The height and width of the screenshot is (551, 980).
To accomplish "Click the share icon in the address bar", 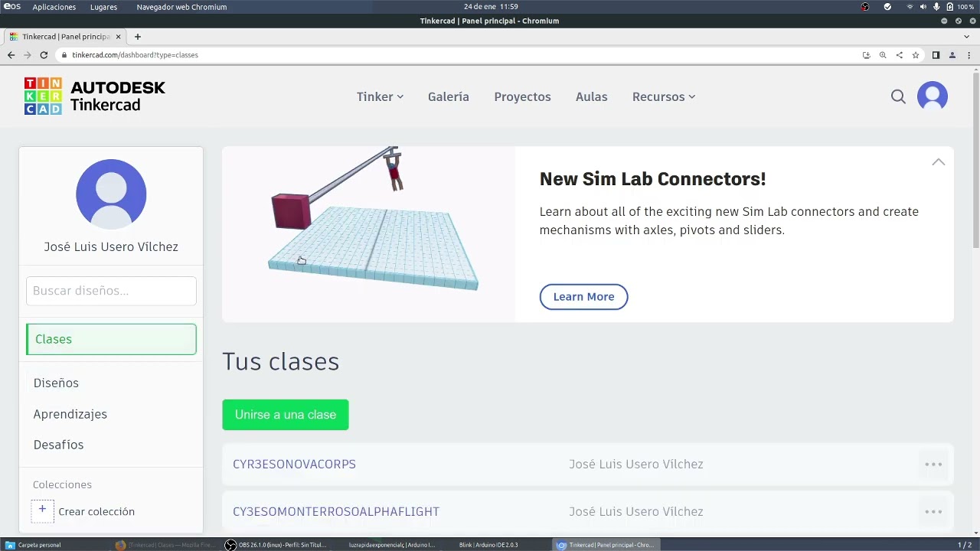I will [x=899, y=55].
